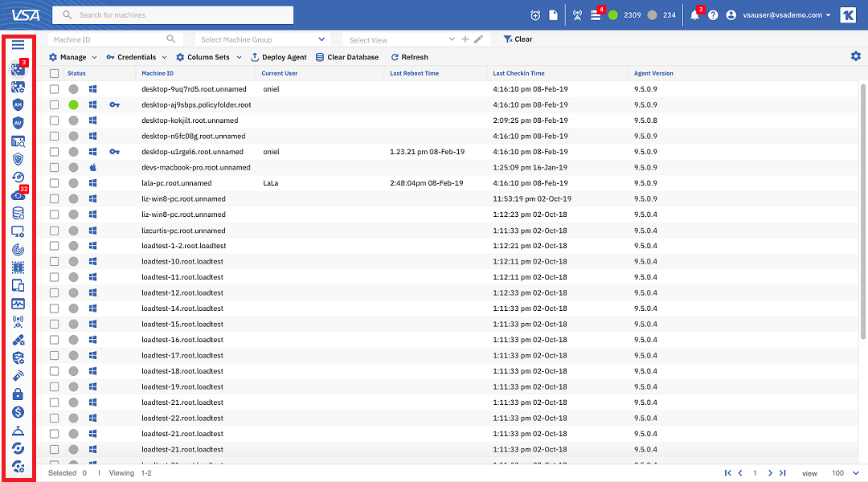Click the document icon in the header

coord(553,15)
